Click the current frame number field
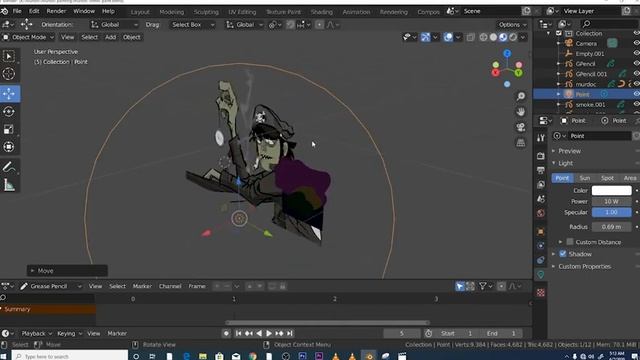This screenshot has height=360, width=640. point(402,333)
